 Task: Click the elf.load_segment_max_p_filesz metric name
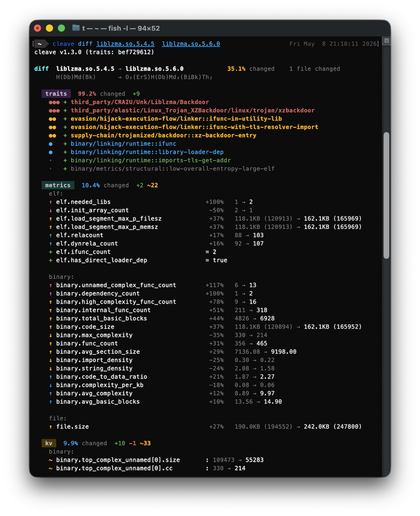pyautogui.click(x=109, y=219)
